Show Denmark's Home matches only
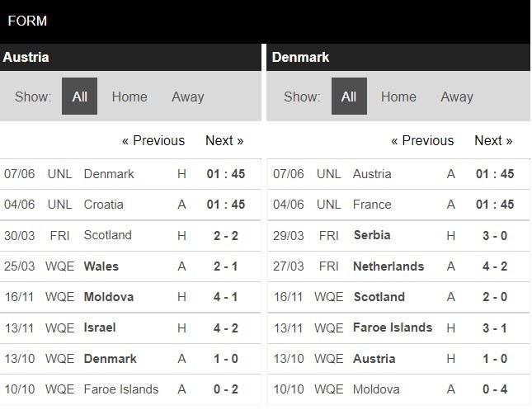This screenshot has width=532, height=410. 398,97
